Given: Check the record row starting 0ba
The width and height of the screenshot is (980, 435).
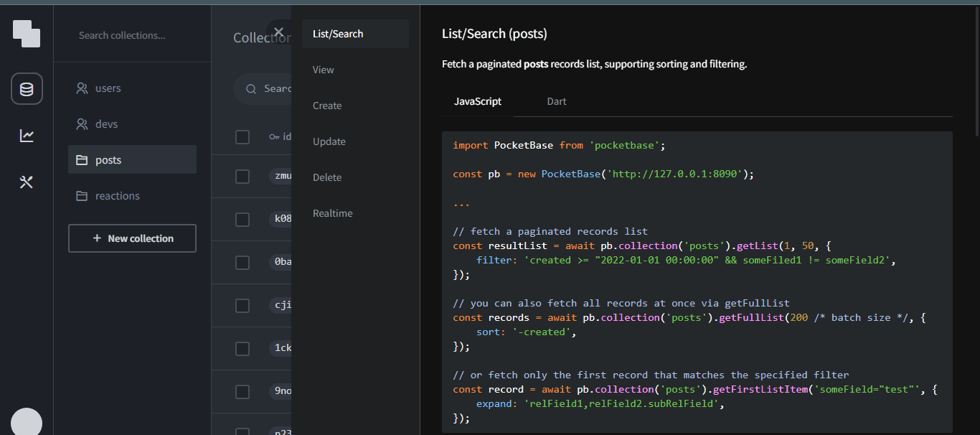Looking at the screenshot, I should 242,262.
